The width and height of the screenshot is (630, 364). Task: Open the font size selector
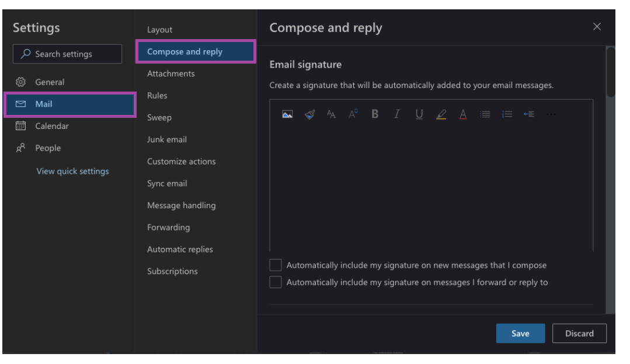[352, 115]
